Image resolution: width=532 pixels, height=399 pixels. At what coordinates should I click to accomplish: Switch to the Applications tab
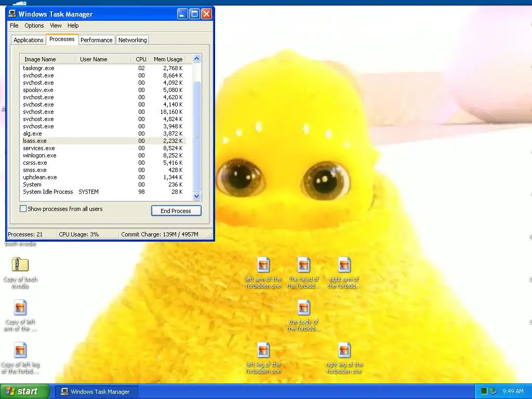tap(29, 40)
